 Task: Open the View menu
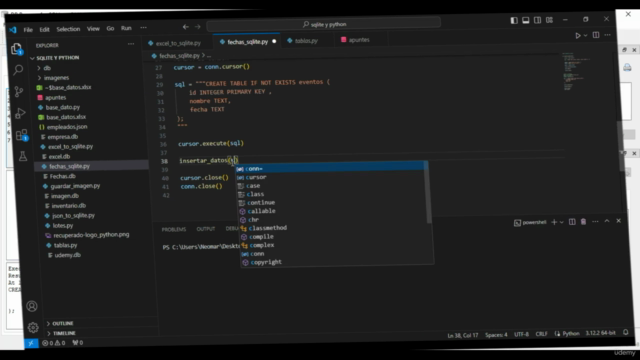click(93, 29)
